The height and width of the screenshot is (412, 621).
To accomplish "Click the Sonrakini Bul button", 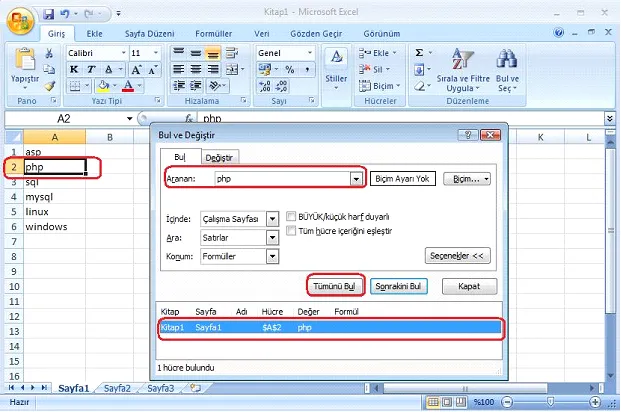I will (x=400, y=286).
